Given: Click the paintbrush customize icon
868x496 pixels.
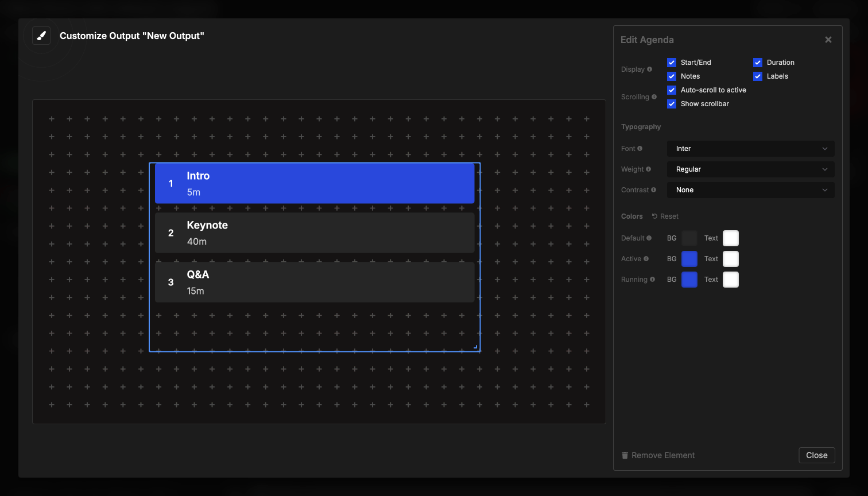Looking at the screenshot, I should tap(41, 35).
